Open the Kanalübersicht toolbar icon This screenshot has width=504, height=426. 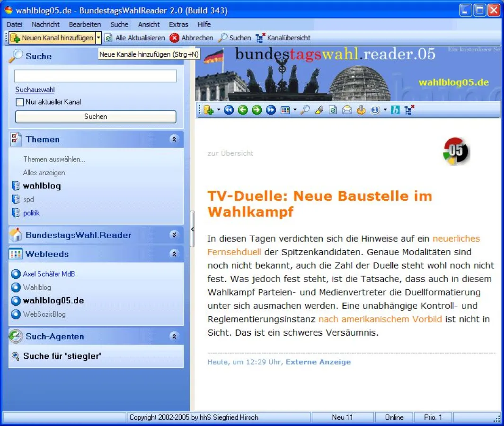pos(260,38)
